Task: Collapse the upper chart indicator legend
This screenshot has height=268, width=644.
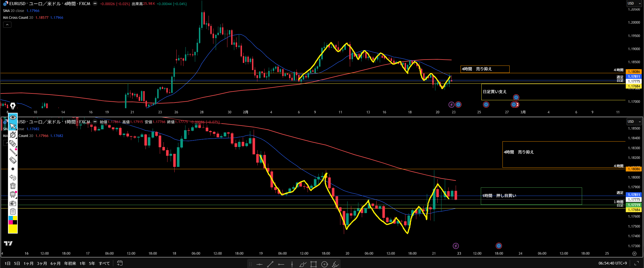Action: pyautogui.click(x=7, y=25)
